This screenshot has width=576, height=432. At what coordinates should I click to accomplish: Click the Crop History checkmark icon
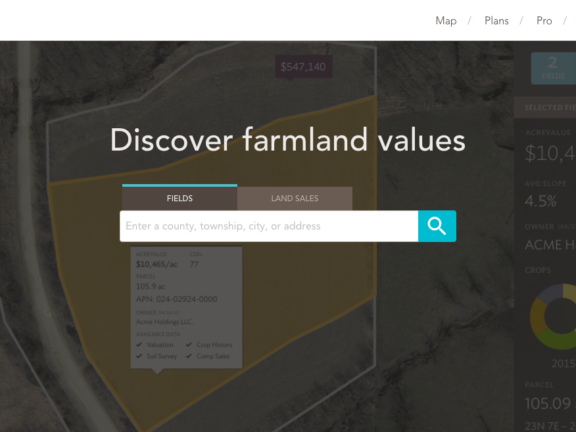[189, 345]
